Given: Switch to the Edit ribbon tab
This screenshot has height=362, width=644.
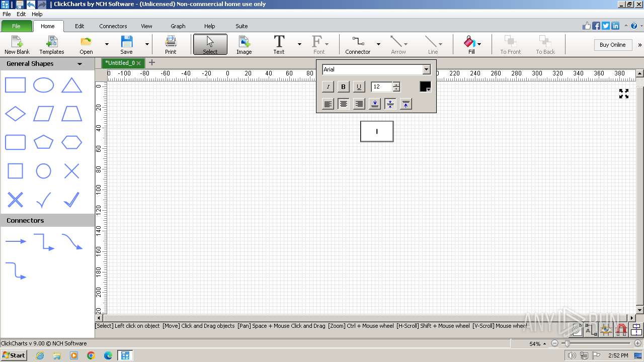Looking at the screenshot, I should [79, 26].
